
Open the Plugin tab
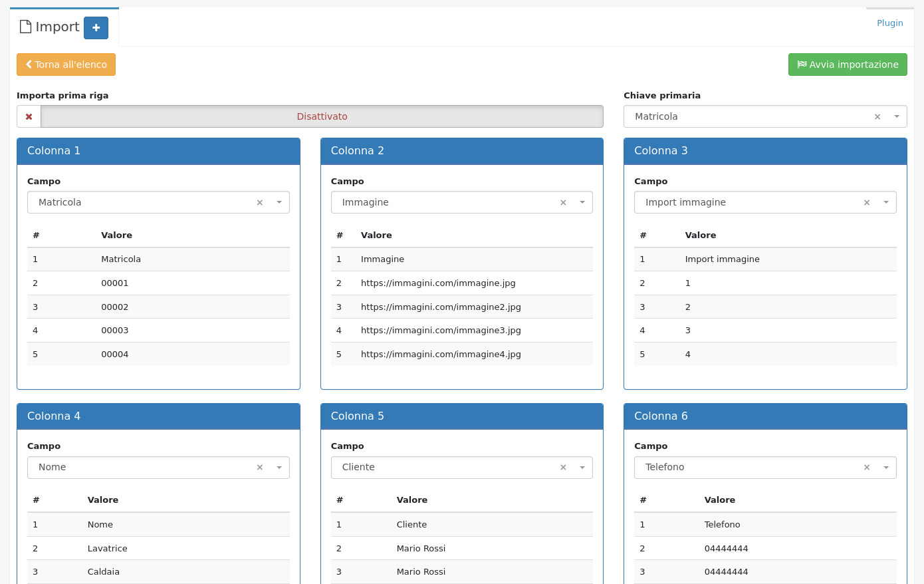(889, 23)
